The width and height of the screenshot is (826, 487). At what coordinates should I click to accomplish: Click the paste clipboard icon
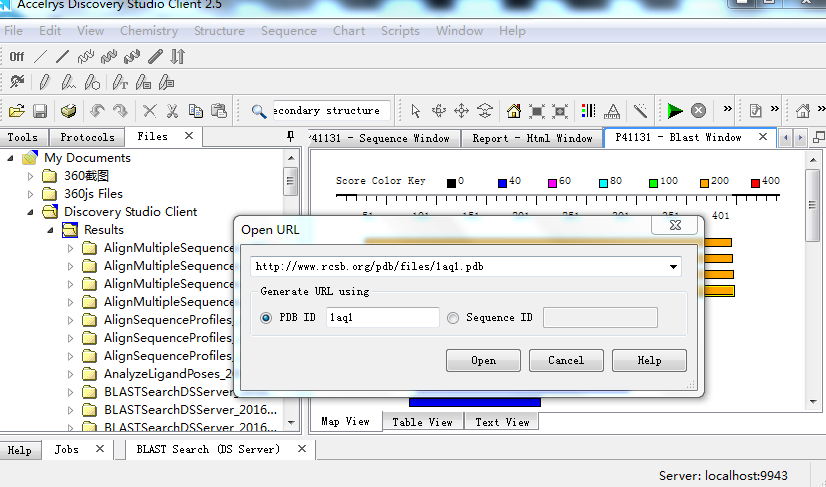(219, 111)
